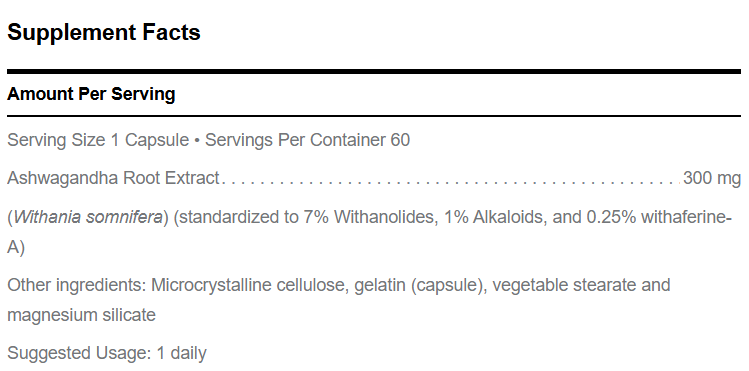Image resolution: width=749 pixels, height=371 pixels.
Task: Click the Serving Size 1 Capsule text
Action: tap(98, 140)
